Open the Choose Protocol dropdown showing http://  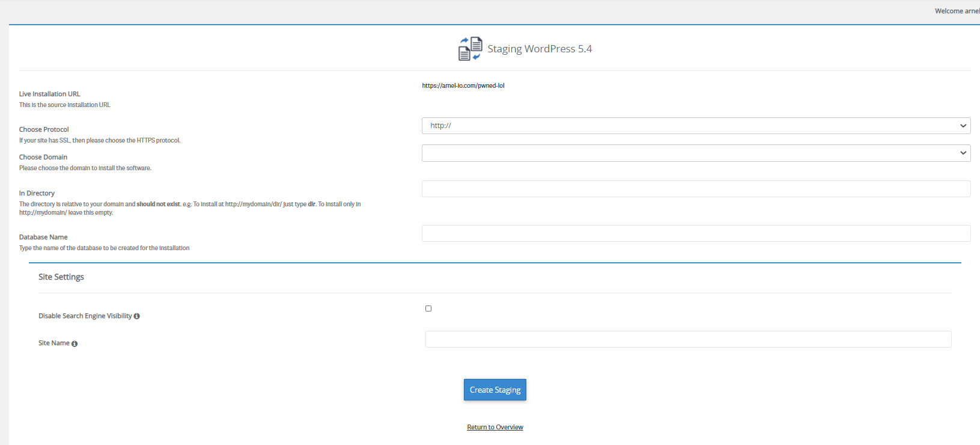tap(696, 126)
